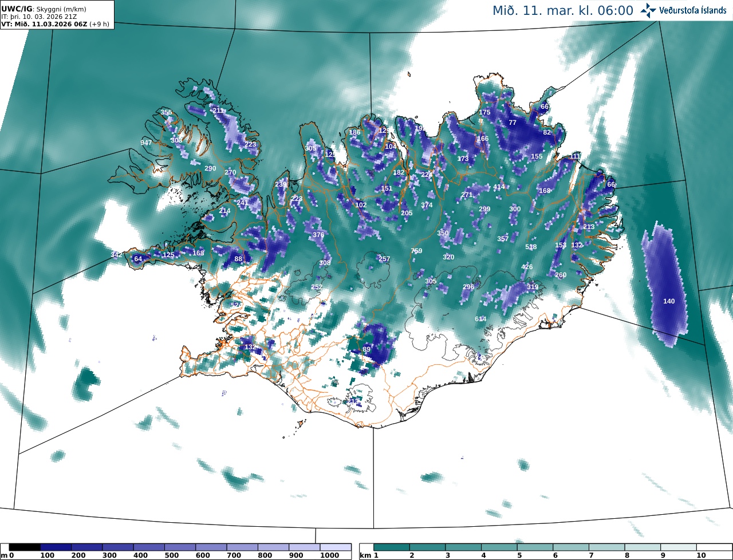This screenshot has width=733, height=560.
Task: Click the 175 visibility value
Action: click(x=484, y=112)
